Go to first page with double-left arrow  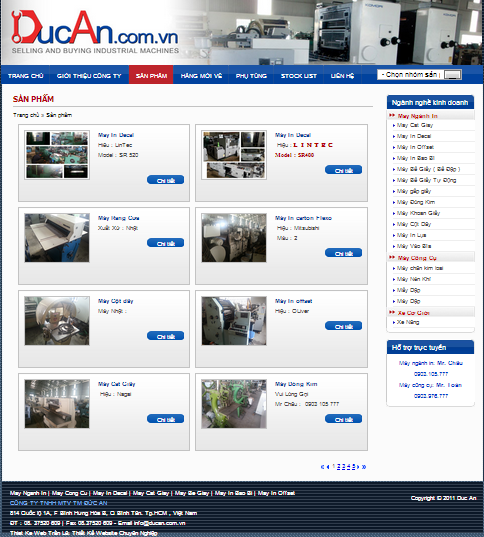click(322, 467)
